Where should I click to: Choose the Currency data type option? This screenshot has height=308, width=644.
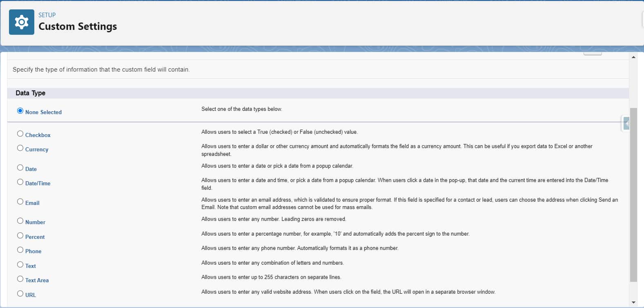[x=20, y=148]
